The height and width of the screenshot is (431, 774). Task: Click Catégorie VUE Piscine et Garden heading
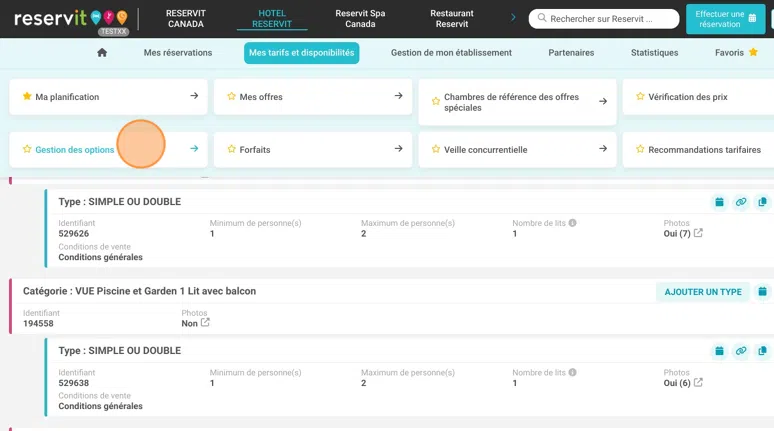[x=139, y=291]
